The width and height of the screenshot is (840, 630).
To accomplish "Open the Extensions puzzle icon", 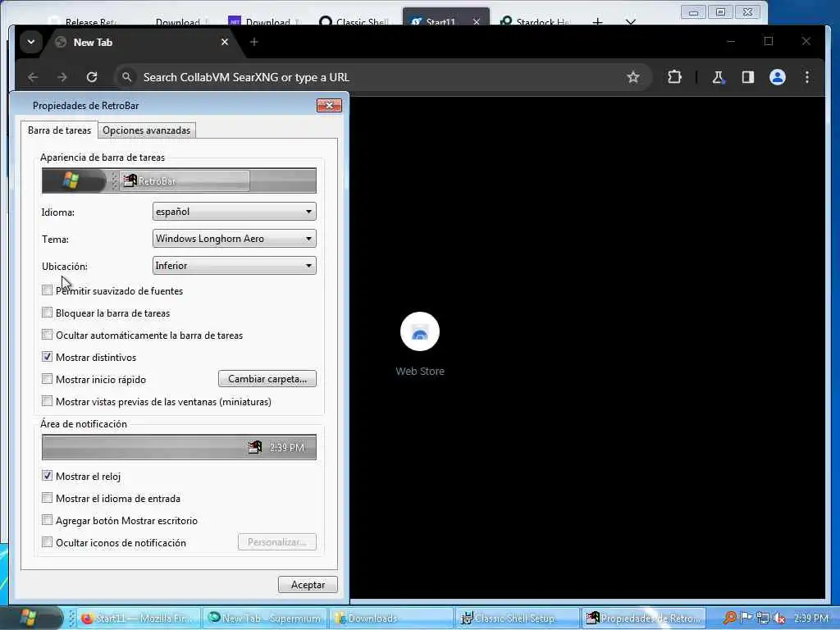I will point(674,77).
